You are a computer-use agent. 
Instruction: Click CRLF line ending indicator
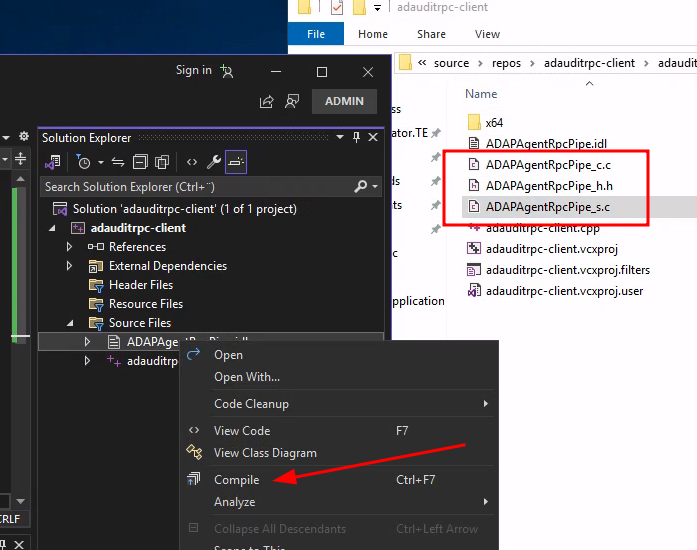tap(10, 519)
